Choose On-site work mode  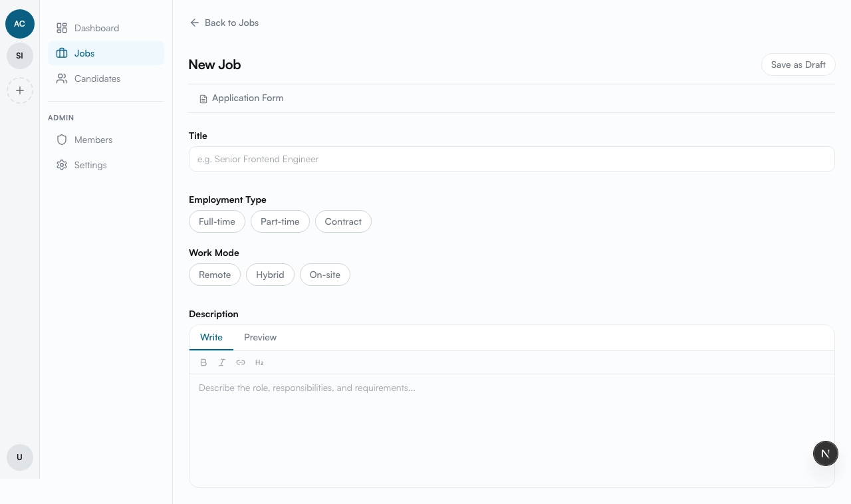pos(325,275)
